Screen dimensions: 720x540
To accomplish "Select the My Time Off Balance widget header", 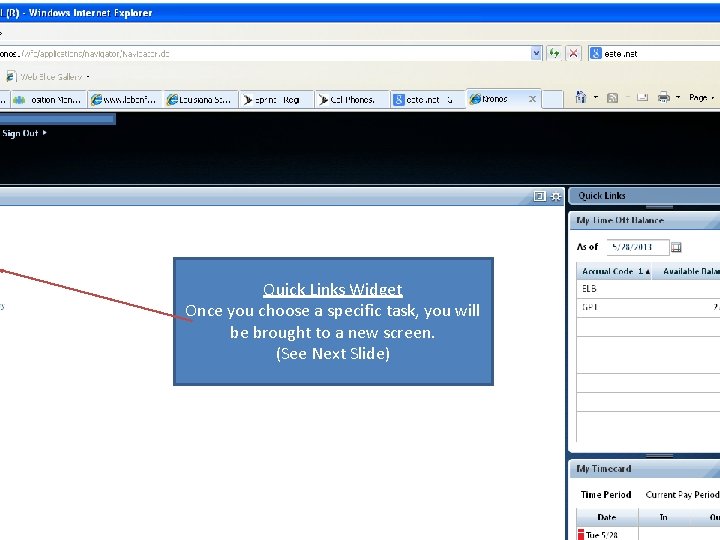I will [644, 221].
